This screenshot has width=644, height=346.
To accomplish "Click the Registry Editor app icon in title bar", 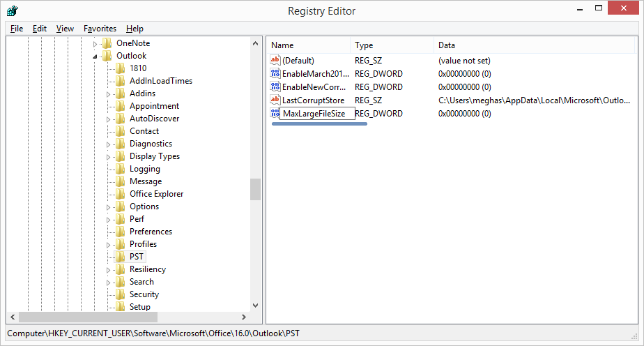I will [13, 10].
